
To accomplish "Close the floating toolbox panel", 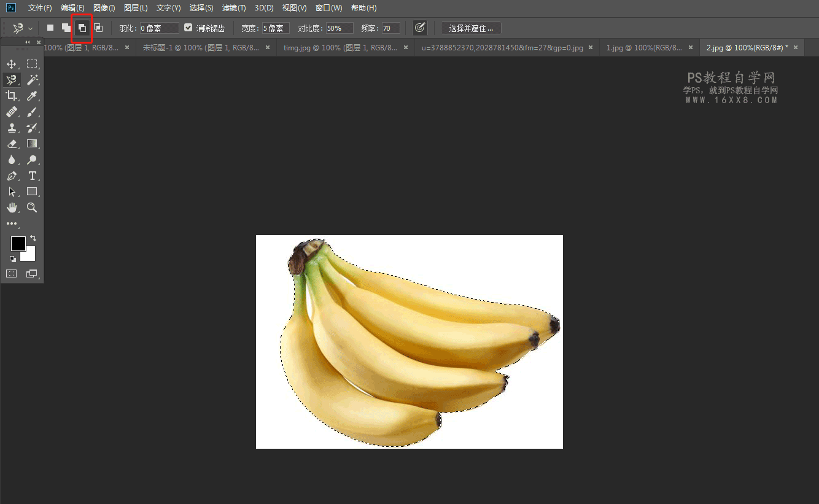I will click(x=39, y=42).
